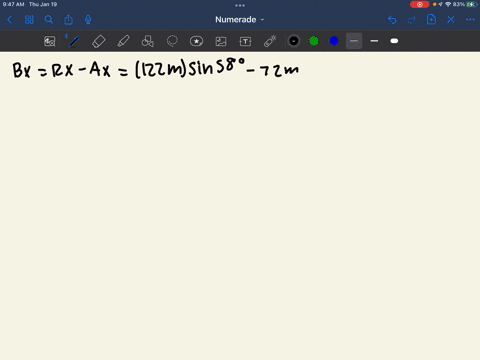Screen dimensions: 480x360
Task: Activate the laser pointer tool
Action: [x=270, y=41]
